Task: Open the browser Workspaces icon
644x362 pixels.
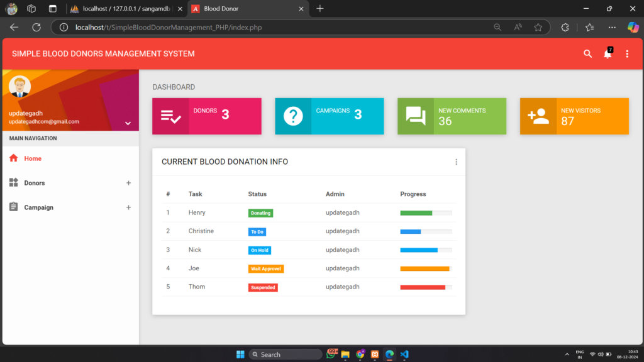Action: point(31,9)
